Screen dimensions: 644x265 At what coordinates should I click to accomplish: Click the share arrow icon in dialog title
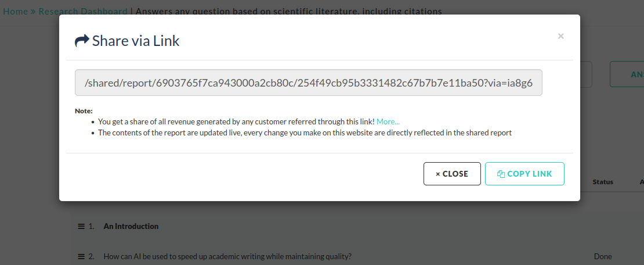(x=82, y=41)
